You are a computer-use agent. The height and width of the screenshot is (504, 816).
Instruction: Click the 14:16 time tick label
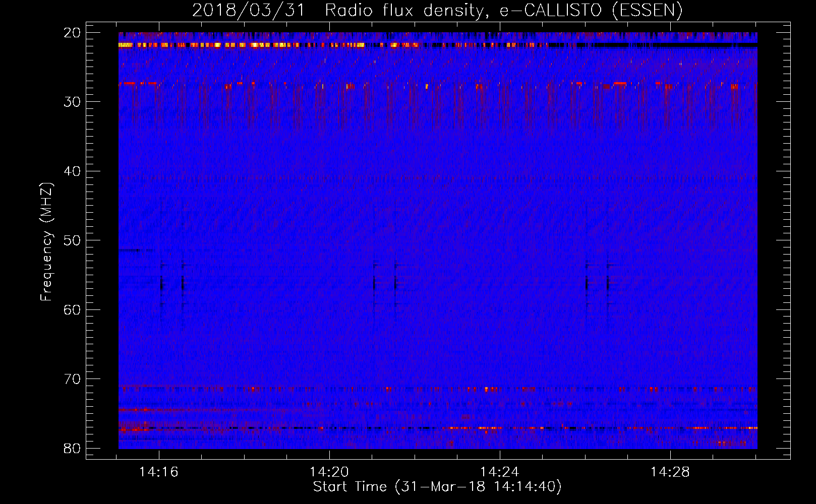[159, 472]
